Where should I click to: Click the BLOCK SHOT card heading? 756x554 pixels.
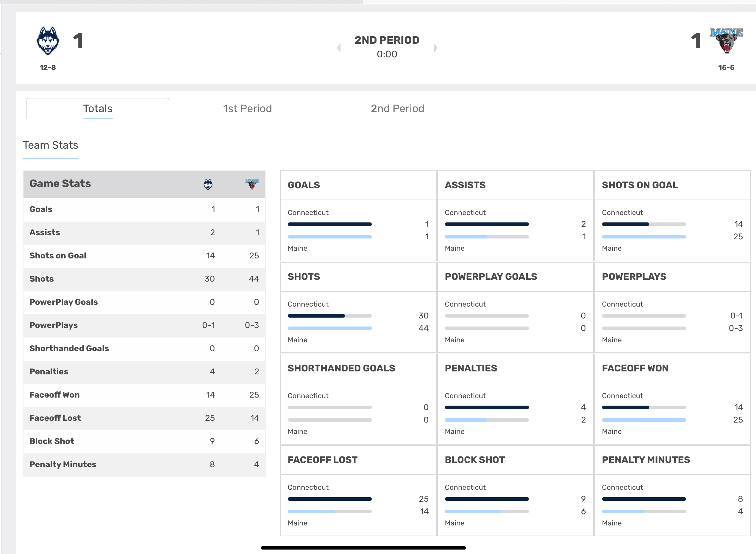pos(475,460)
